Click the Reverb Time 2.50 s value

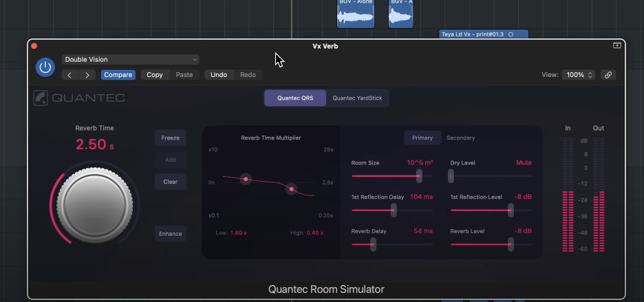tap(94, 144)
